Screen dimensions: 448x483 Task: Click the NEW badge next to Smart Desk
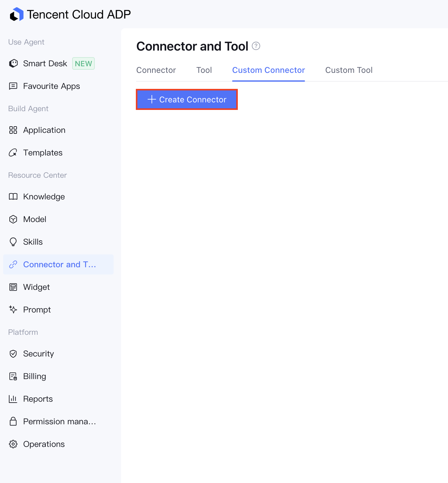83,63
